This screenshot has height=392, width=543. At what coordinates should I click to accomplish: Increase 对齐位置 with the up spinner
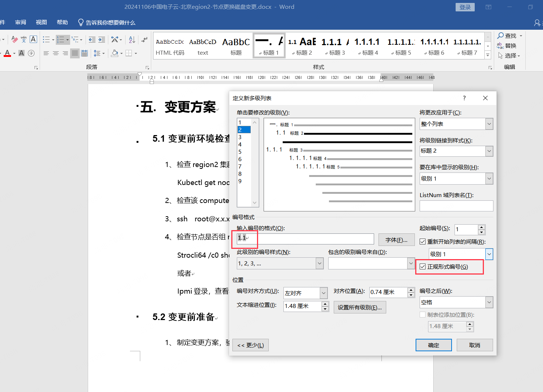[x=411, y=290]
